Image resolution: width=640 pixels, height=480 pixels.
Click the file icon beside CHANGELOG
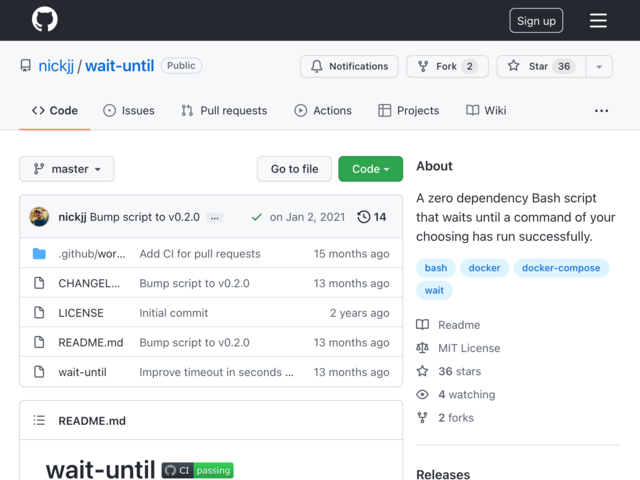(39, 283)
